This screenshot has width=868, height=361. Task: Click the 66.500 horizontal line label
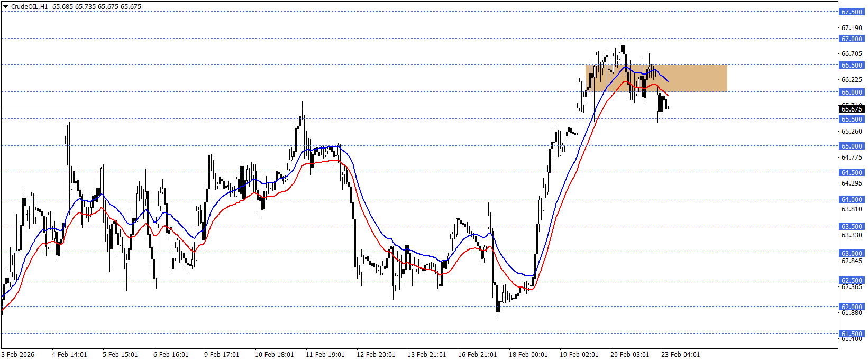[x=852, y=66]
